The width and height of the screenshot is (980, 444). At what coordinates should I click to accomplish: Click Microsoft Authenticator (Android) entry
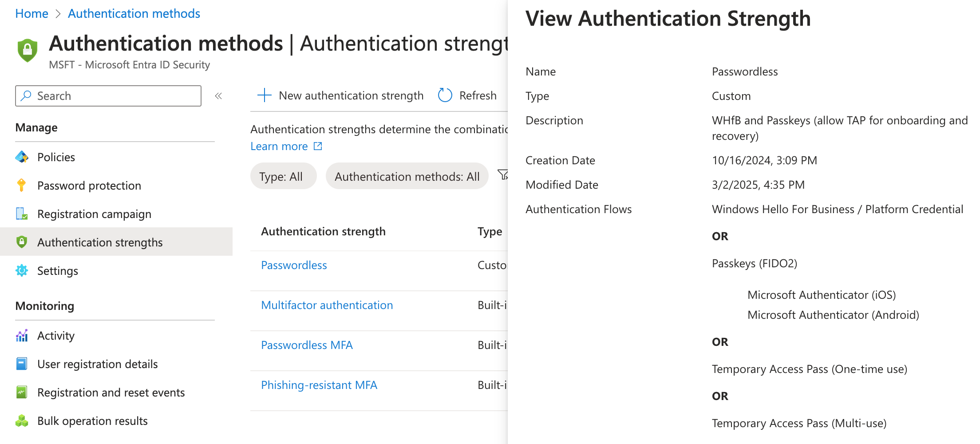[833, 315]
